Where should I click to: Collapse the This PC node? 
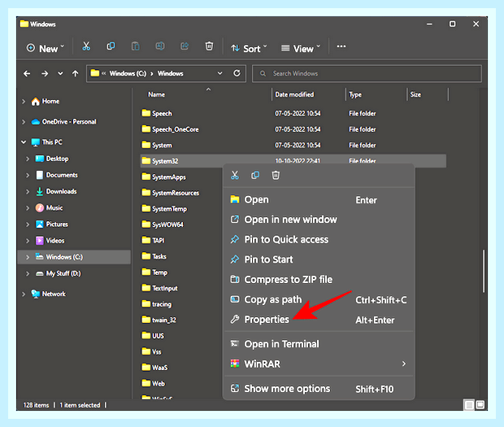tap(24, 142)
